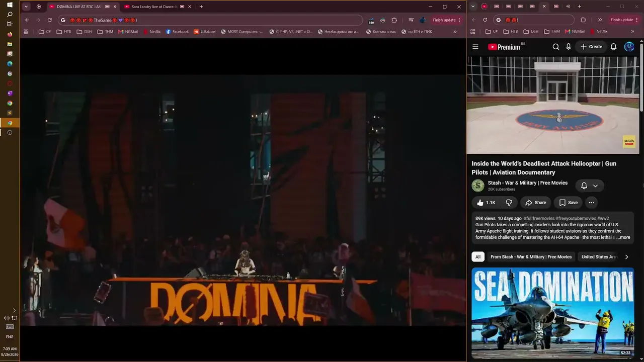Open File Explorer from the taskbar
Screen dimensions: 644x362
[10, 44]
